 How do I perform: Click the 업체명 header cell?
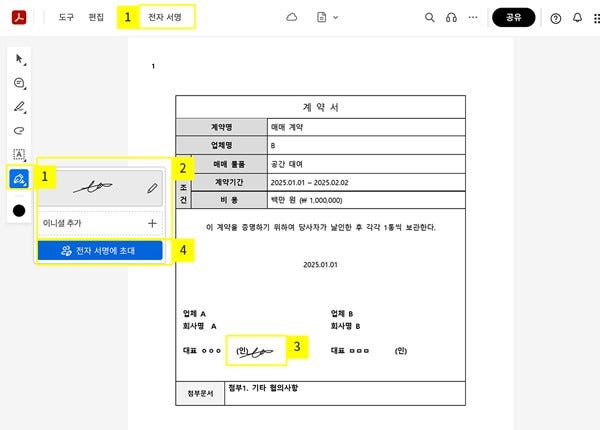coord(222,145)
